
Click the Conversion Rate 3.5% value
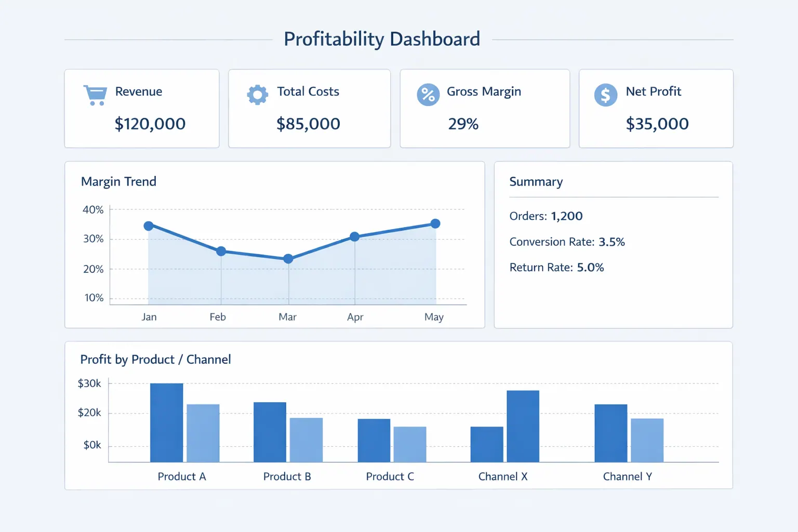(x=611, y=242)
